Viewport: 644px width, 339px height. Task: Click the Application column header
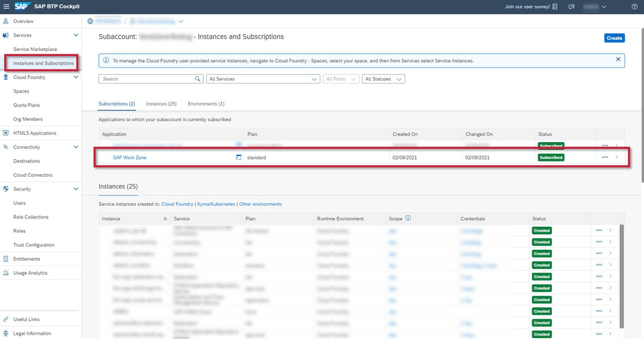[171, 134]
